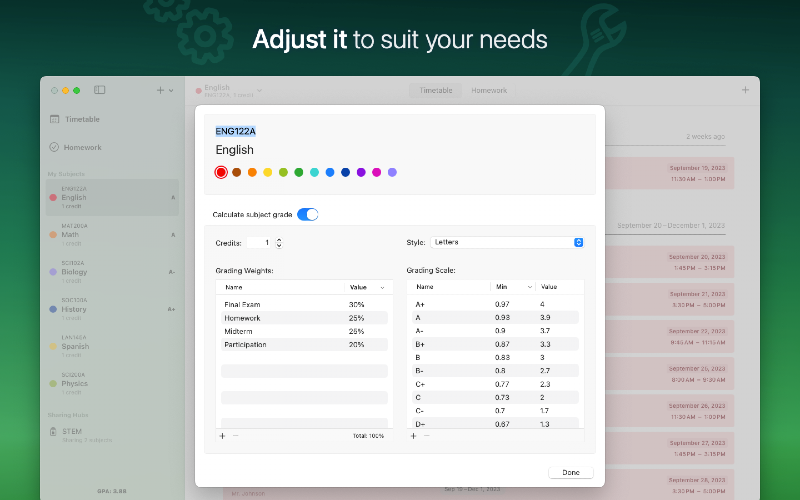Add a grading scale row
The width and height of the screenshot is (800, 500).
pyautogui.click(x=413, y=436)
